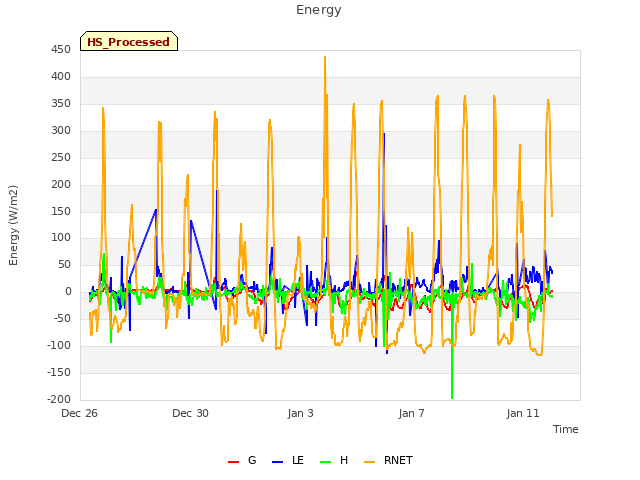The width and height of the screenshot is (640, 480).
Task: Click the Time x-axis label
Action: click(565, 429)
